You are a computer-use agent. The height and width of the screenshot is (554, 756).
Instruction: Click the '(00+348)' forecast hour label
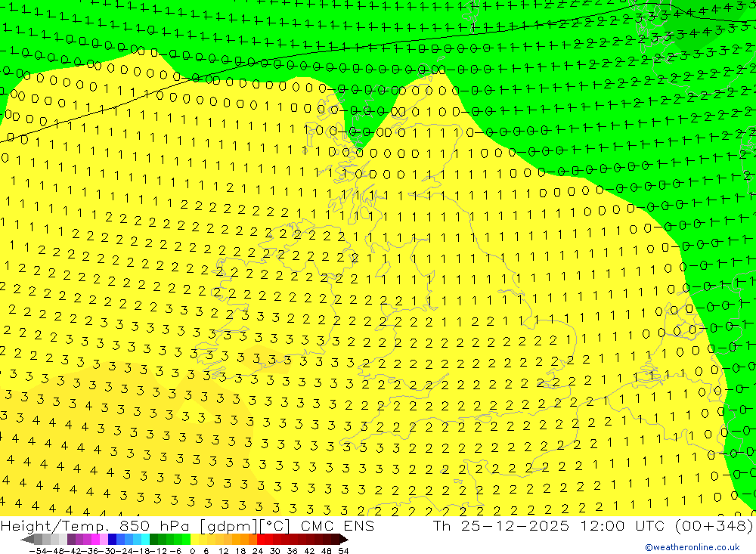(x=714, y=525)
